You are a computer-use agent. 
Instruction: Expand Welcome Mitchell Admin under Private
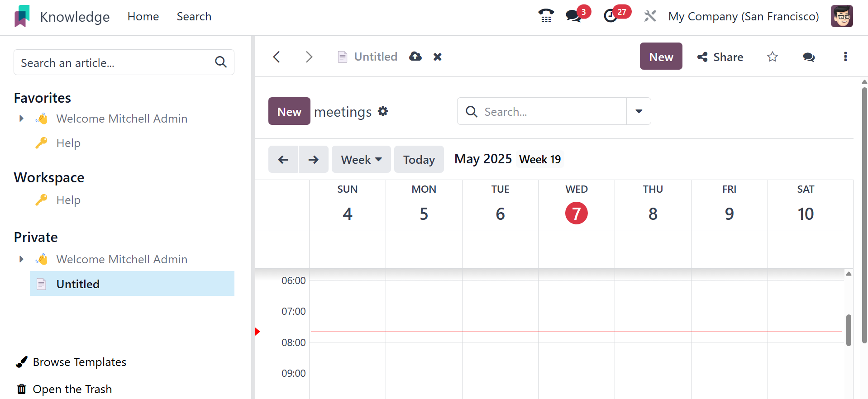click(x=21, y=259)
